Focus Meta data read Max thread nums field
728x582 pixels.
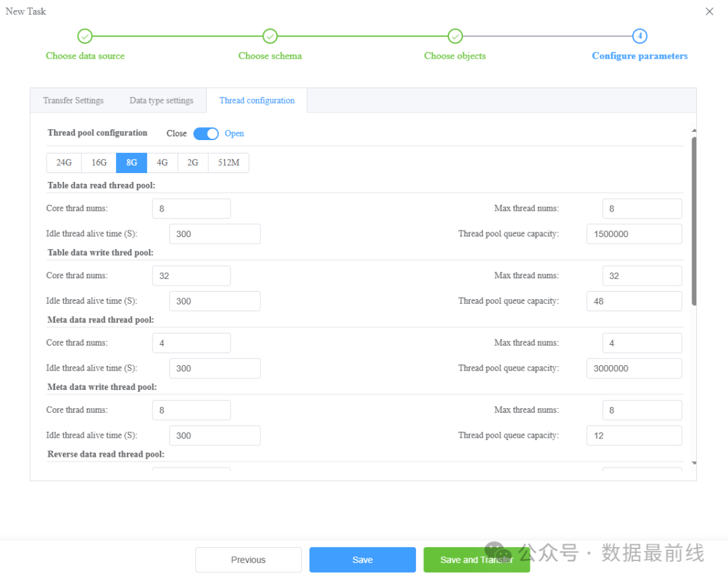pos(642,343)
